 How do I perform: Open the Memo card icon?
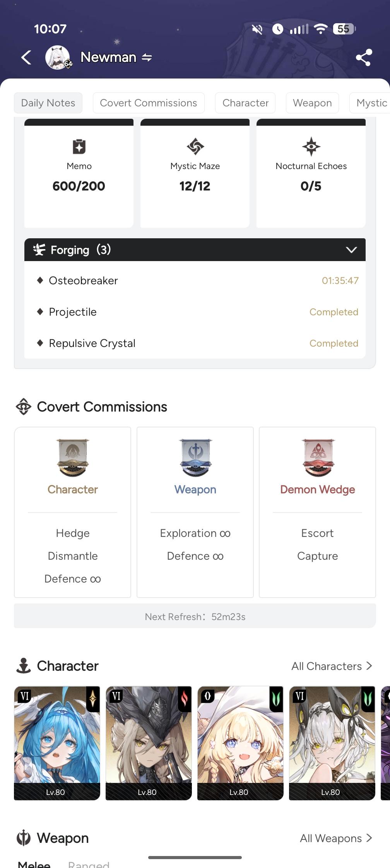pyautogui.click(x=79, y=147)
